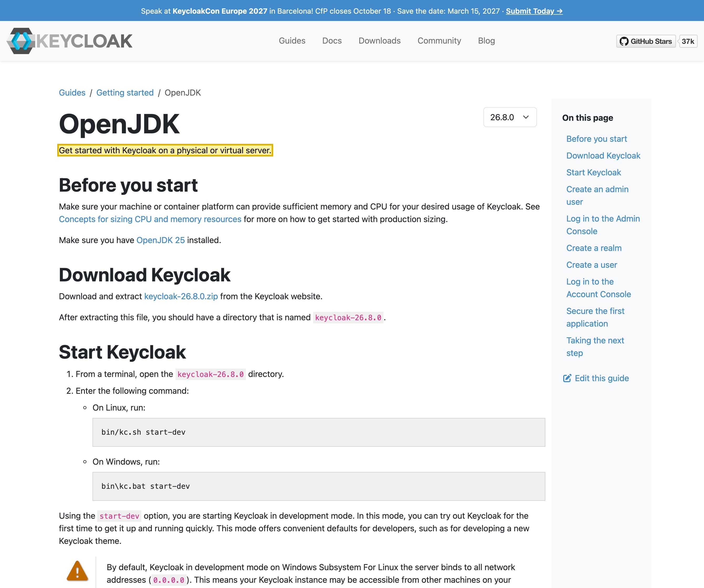Jump to Log in to the Account Console
Viewport: 704px width, 588px height.
pos(598,288)
